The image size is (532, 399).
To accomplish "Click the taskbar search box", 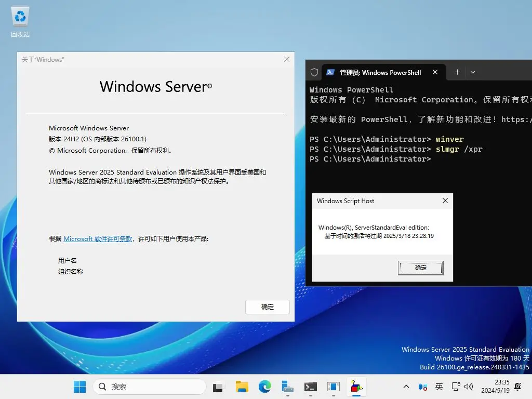I will tap(150, 387).
